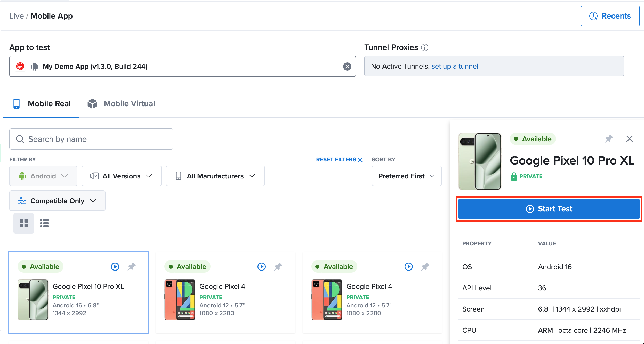Focus the Search by name field
This screenshot has height=344, width=644.
(x=91, y=139)
